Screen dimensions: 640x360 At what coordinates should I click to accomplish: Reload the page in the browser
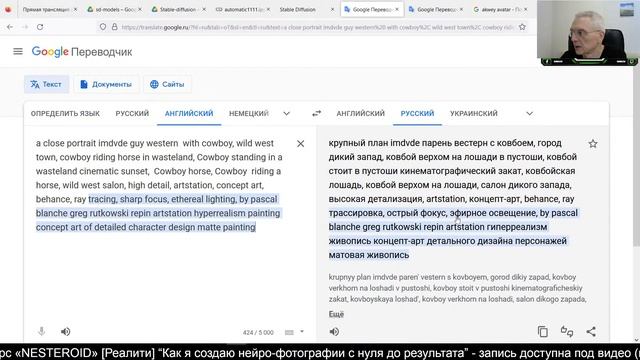(x=40, y=27)
